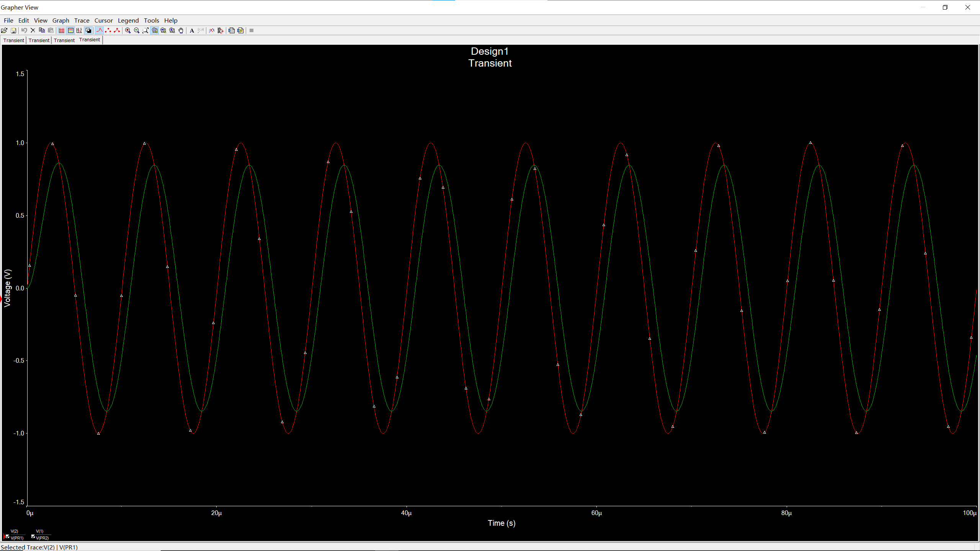Uncheck the V(PR2) trace checkbox
This screenshot has width=980, height=551.
[33, 536]
